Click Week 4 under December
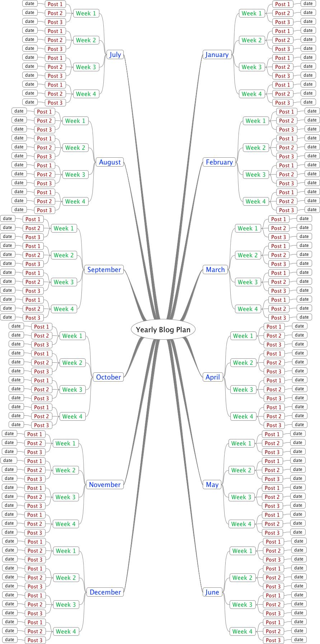The width and height of the screenshot is (320, 644). point(66,632)
